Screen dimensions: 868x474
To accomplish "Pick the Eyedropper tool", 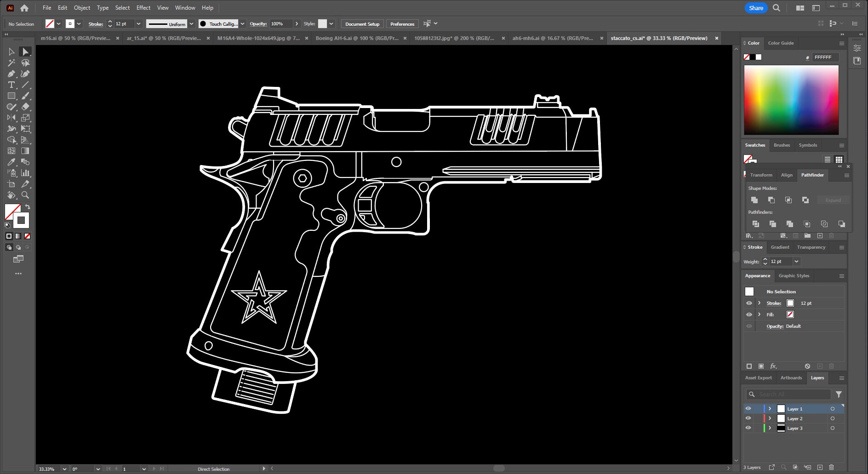I will pos(11,162).
